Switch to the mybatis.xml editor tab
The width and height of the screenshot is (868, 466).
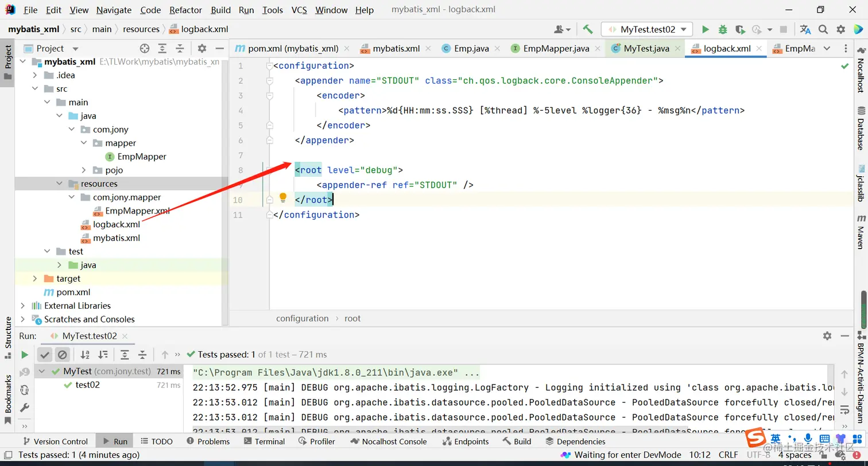coord(396,49)
